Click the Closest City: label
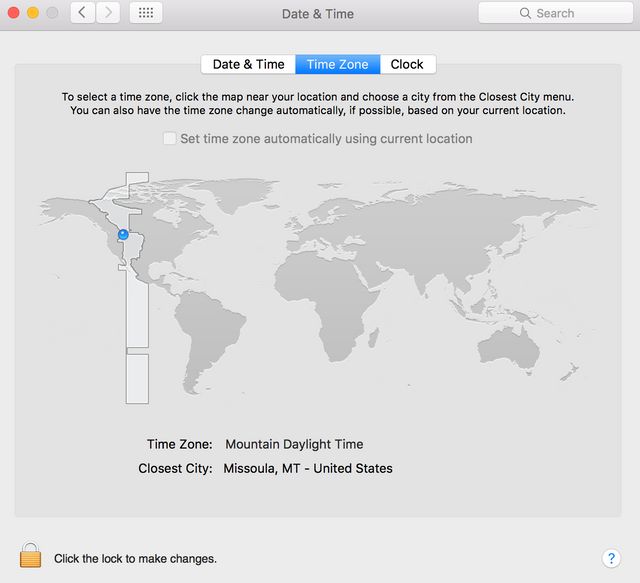Image resolution: width=640 pixels, height=583 pixels. pos(175,468)
